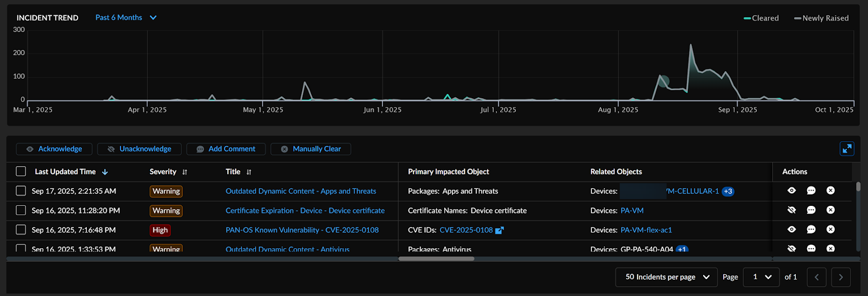Check the Sep 16, 2025 7:16:48 PM incident
Image resolution: width=868 pixels, height=296 pixels.
coord(21,230)
